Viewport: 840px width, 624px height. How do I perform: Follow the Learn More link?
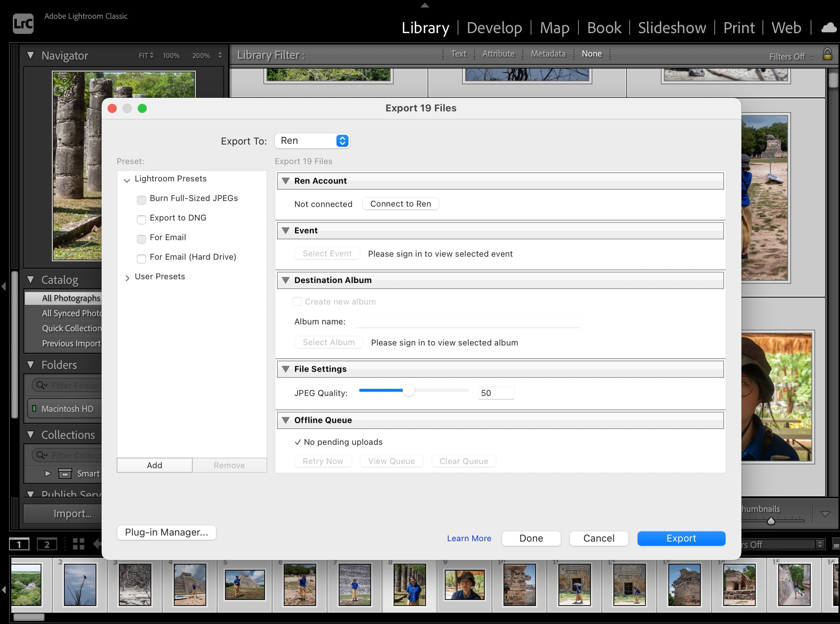click(x=469, y=538)
